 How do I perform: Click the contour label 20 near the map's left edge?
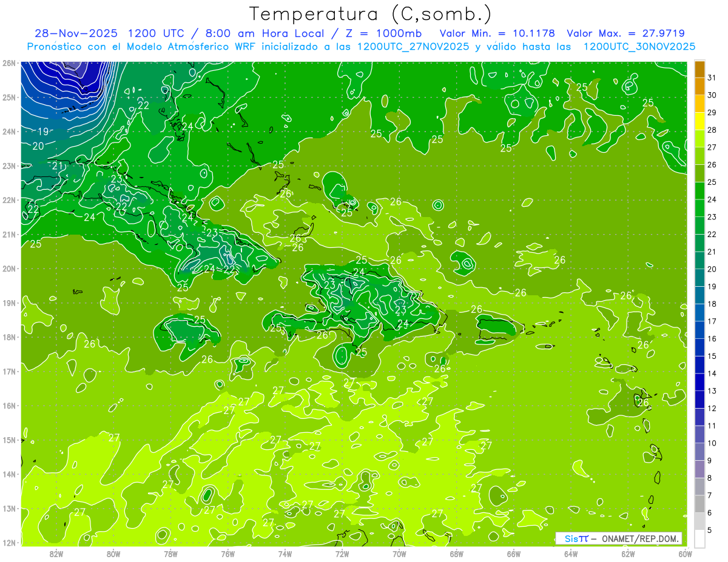pyautogui.click(x=38, y=146)
